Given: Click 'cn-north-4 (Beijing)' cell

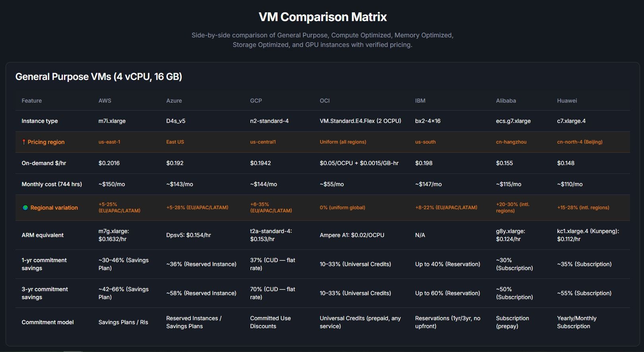Looking at the screenshot, I should [580, 142].
